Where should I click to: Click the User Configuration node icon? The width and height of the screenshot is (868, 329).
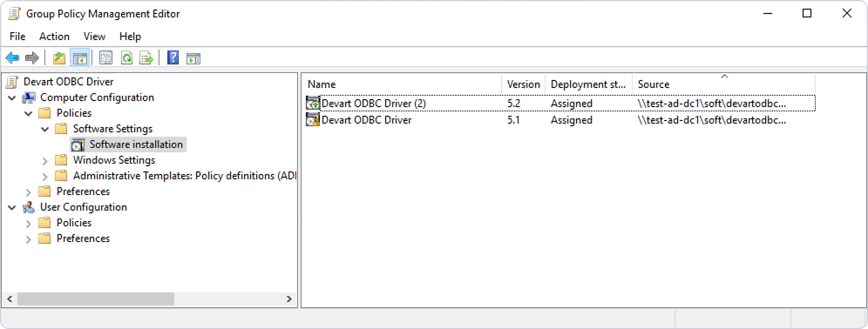pos(28,207)
